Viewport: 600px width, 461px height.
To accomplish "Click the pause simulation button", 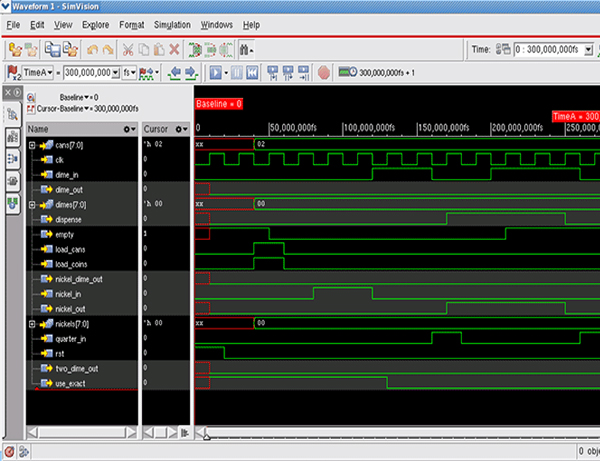I will (x=236, y=72).
